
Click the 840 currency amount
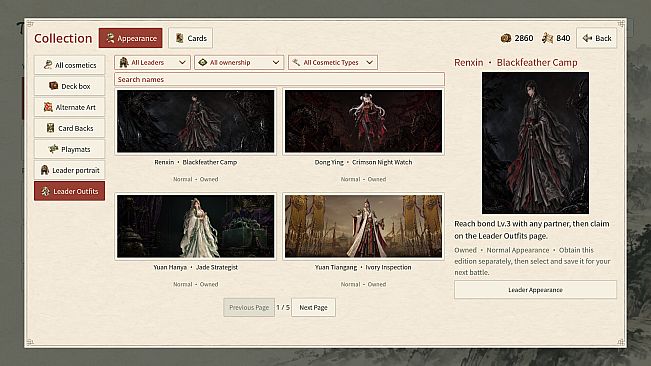563,38
